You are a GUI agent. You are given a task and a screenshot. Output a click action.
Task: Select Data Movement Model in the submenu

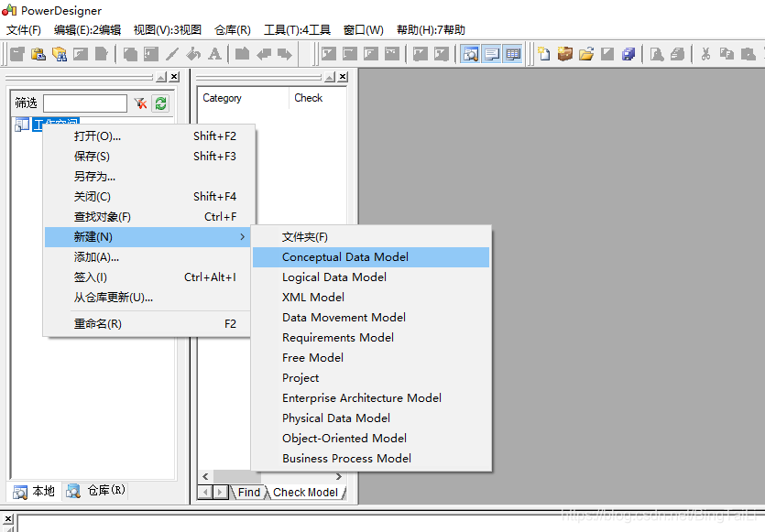pos(371,318)
